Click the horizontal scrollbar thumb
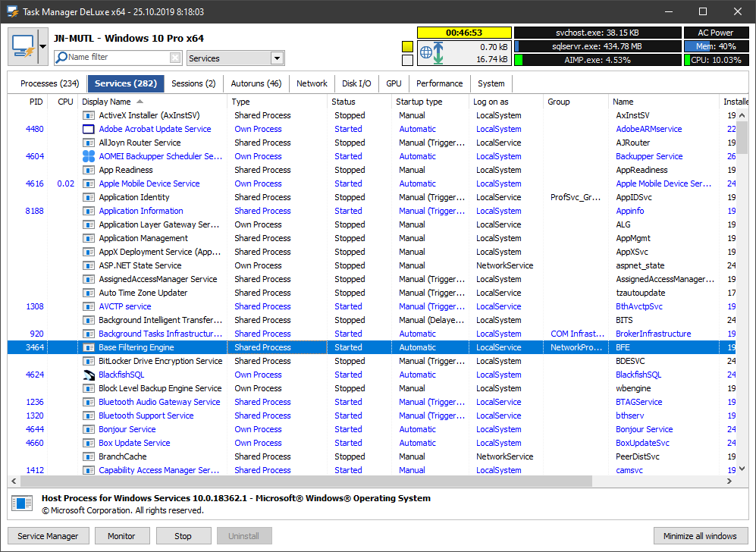This screenshot has height=552, width=756. pyautogui.click(x=306, y=481)
